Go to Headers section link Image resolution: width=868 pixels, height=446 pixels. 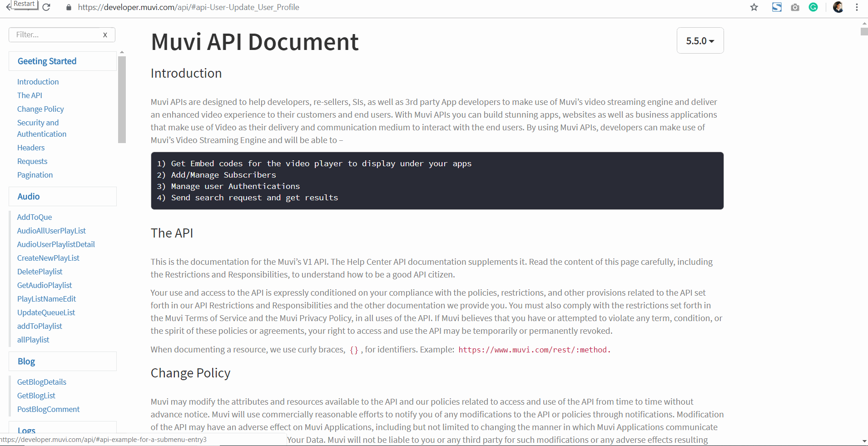pos(31,148)
